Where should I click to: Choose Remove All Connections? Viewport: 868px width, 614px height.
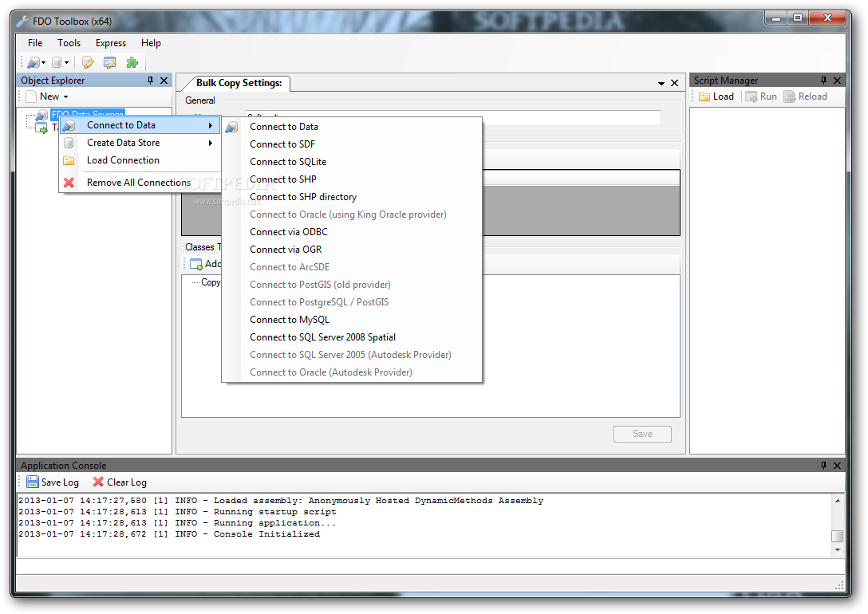[138, 183]
